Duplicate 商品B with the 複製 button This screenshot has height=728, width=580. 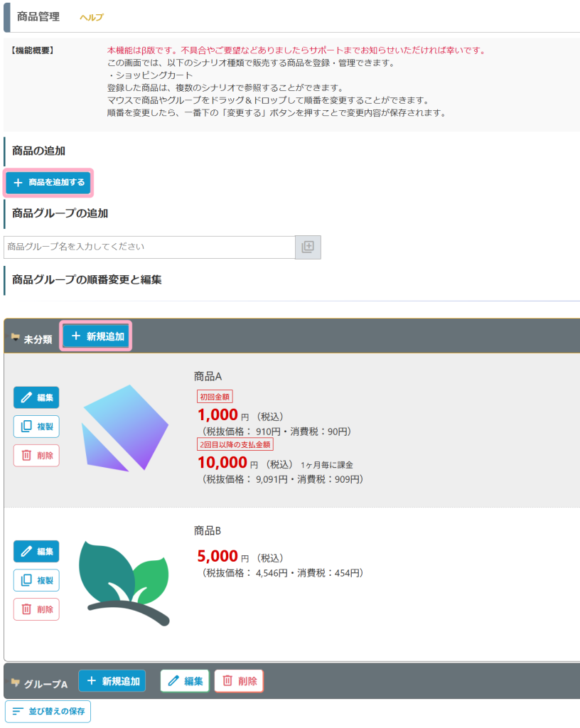[x=37, y=580]
